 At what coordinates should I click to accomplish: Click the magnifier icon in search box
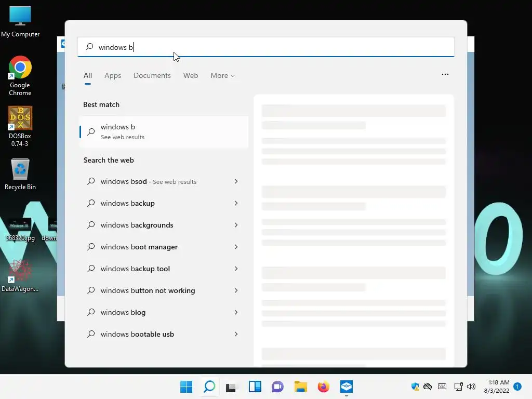[89, 47]
